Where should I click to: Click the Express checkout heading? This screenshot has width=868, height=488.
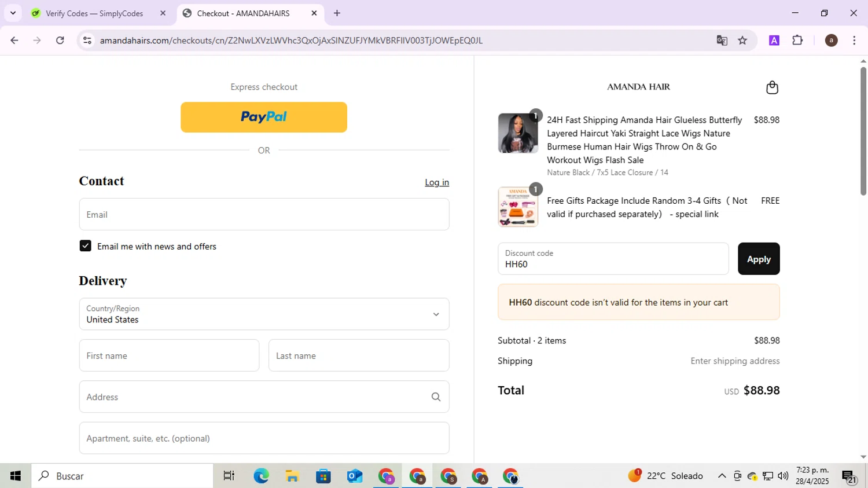click(x=264, y=87)
